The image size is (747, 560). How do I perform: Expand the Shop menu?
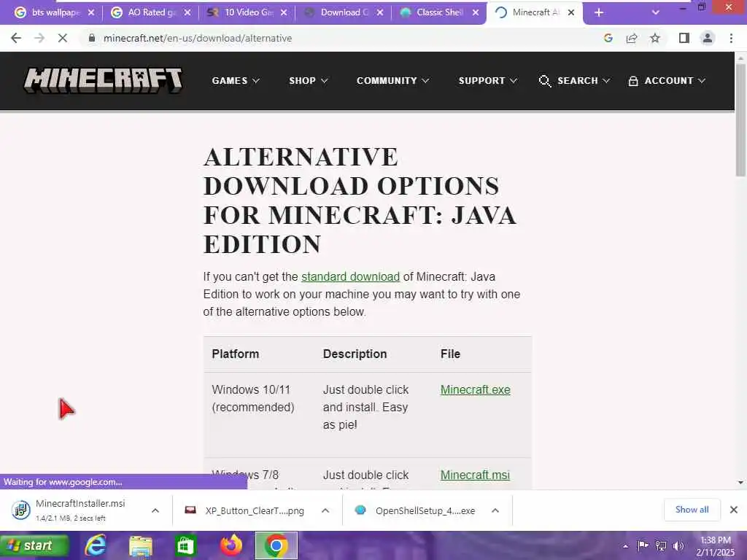click(x=309, y=80)
